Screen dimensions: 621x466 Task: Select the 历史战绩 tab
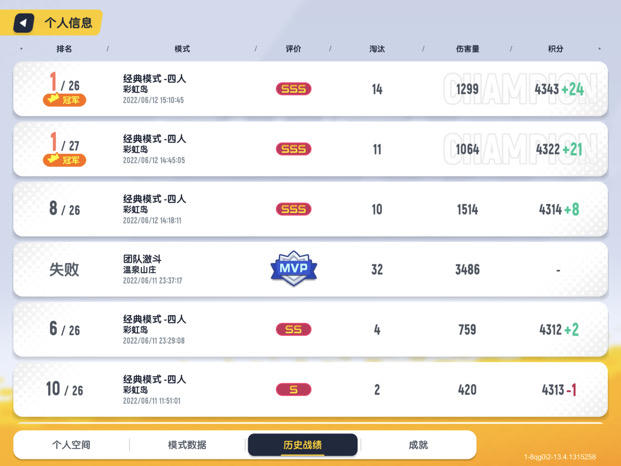(x=303, y=445)
